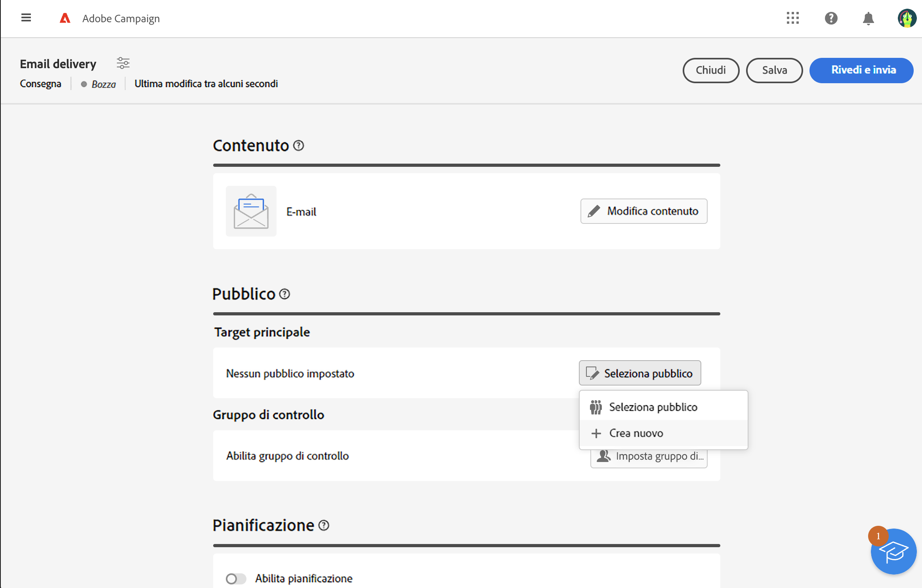Click the Pubblico help info icon
922x588 pixels.
pos(284,294)
